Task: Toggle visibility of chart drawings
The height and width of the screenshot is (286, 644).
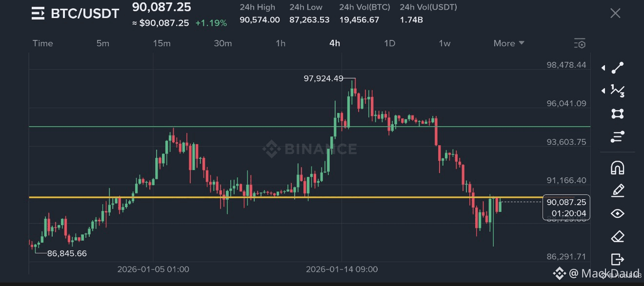Action: (618, 214)
